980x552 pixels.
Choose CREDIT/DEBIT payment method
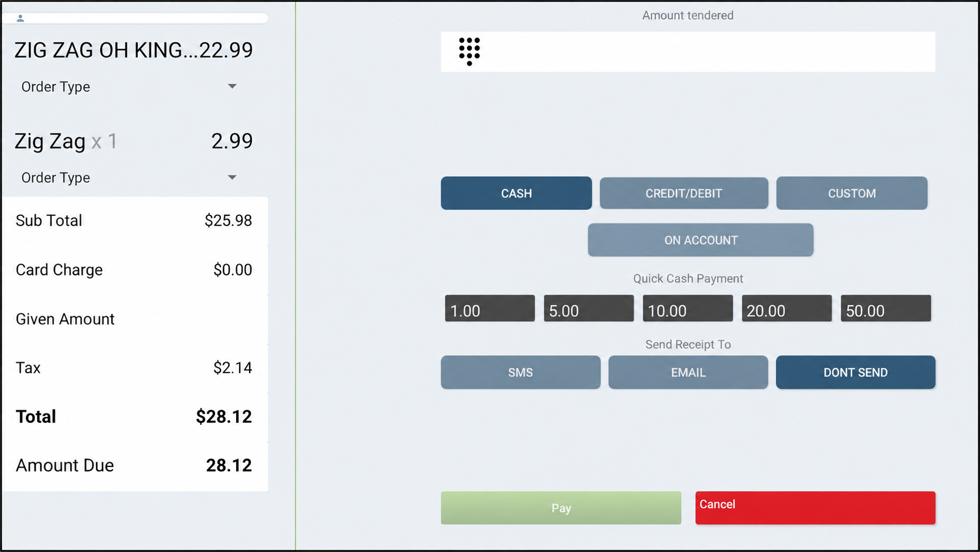pyautogui.click(x=684, y=193)
